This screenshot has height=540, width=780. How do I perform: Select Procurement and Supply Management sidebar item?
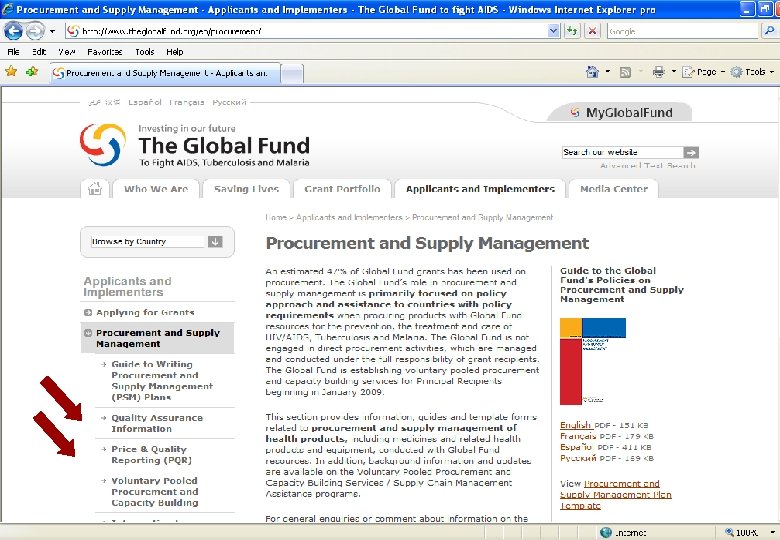[x=158, y=338]
